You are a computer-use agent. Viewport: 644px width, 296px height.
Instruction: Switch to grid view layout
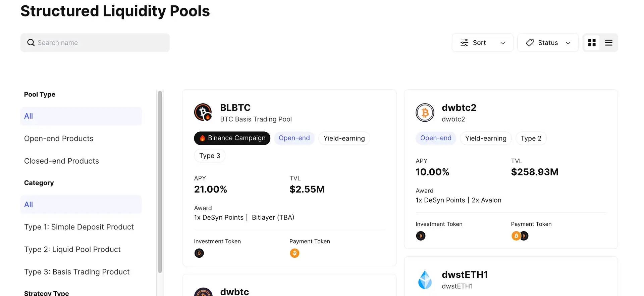pos(592,43)
